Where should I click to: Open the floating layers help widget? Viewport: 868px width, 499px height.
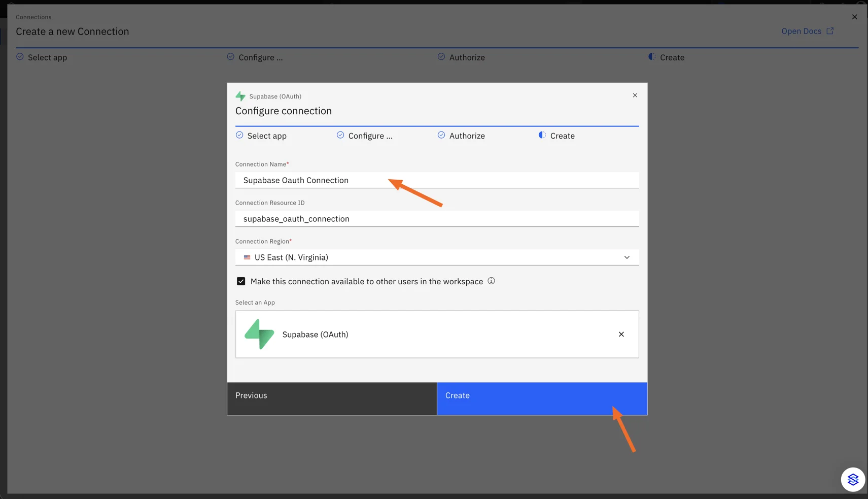tap(853, 479)
